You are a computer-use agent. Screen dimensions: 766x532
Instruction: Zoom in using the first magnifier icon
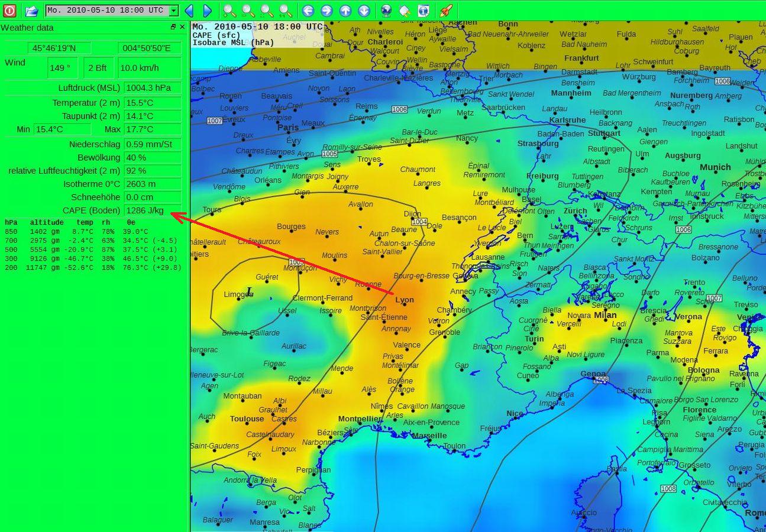tap(230, 10)
